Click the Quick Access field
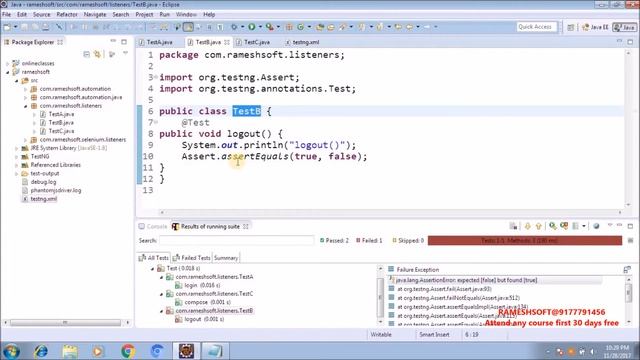This screenshot has height=360, width=640. click(x=536, y=27)
